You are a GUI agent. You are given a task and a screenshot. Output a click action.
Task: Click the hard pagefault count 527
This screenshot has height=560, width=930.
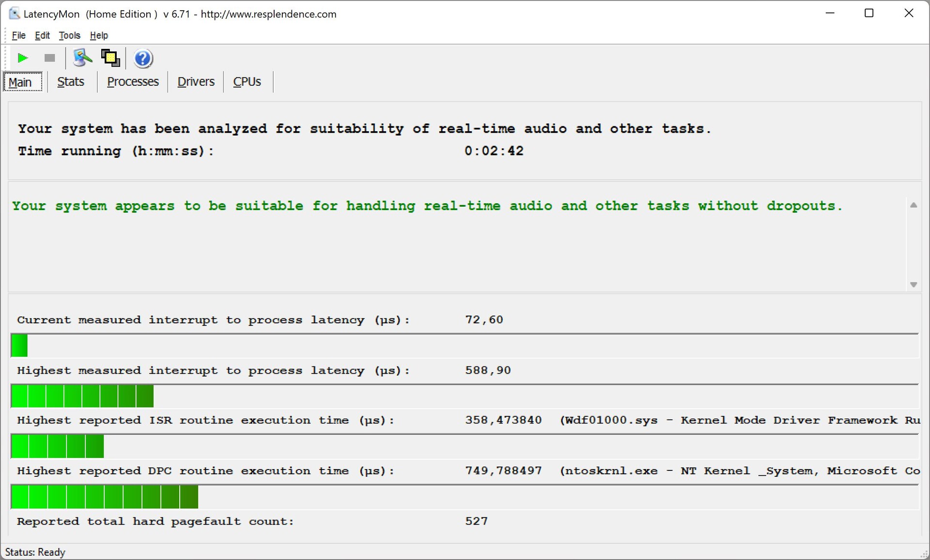click(x=476, y=521)
